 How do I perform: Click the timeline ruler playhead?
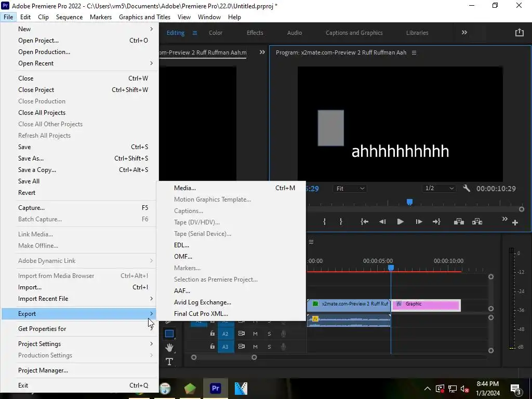click(391, 268)
